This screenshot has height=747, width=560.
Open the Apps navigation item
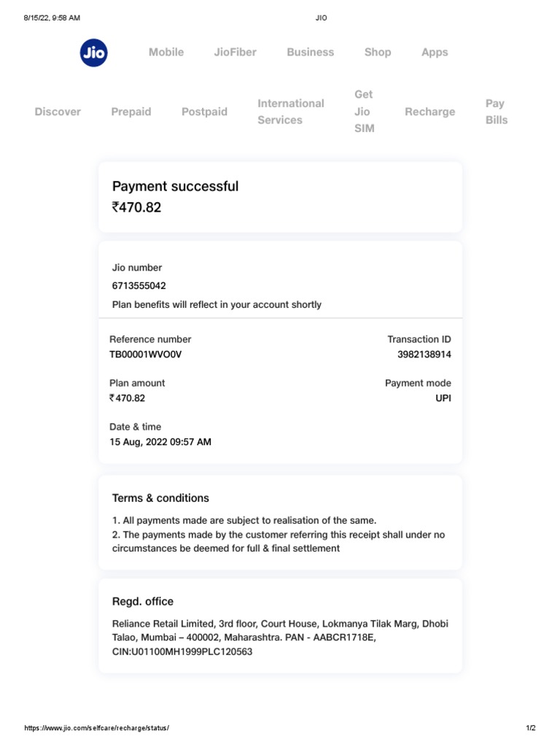point(435,53)
